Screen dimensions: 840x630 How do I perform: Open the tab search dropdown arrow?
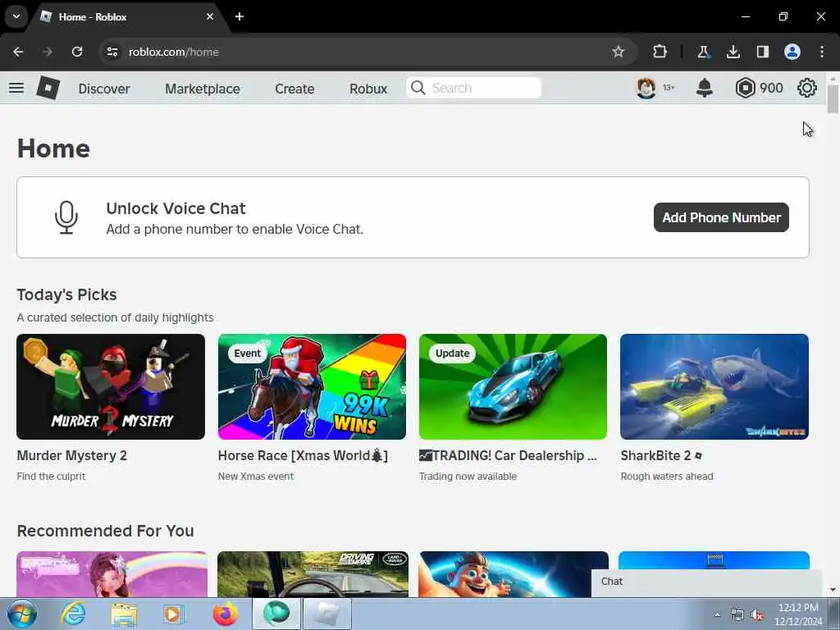16,16
